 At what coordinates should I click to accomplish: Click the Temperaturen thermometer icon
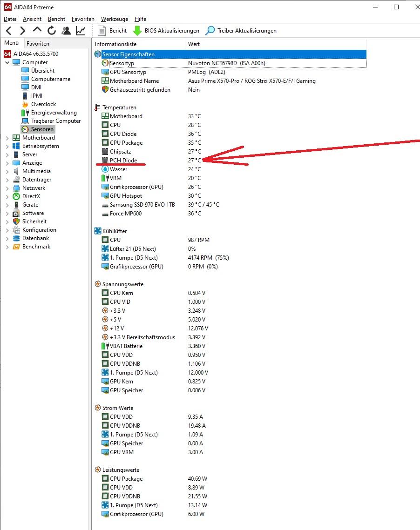(x=97, y=107)
